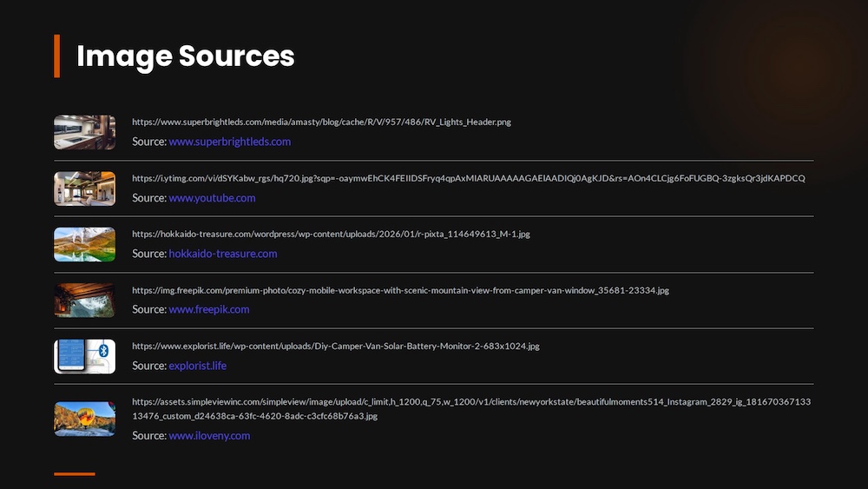Click the r-pixta_114649613_M-1.jpg URL text
Image resolution: width=868 pixels, height=489 pixels.
(331, 234)
